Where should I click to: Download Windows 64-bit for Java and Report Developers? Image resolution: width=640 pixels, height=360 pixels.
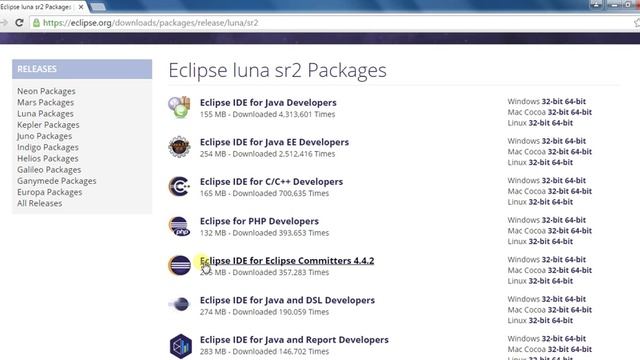click(x=575, y=339)
